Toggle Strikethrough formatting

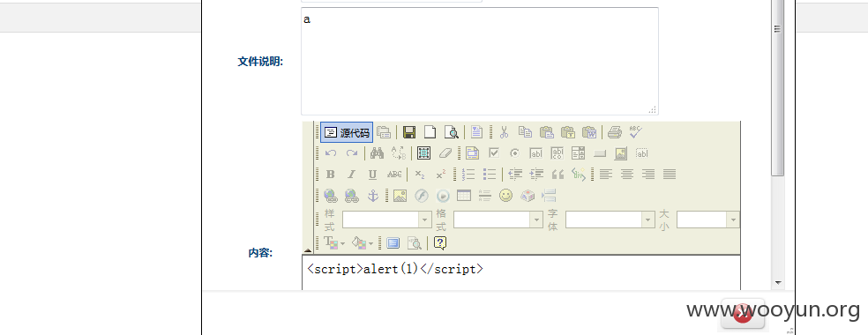[394, 175]
